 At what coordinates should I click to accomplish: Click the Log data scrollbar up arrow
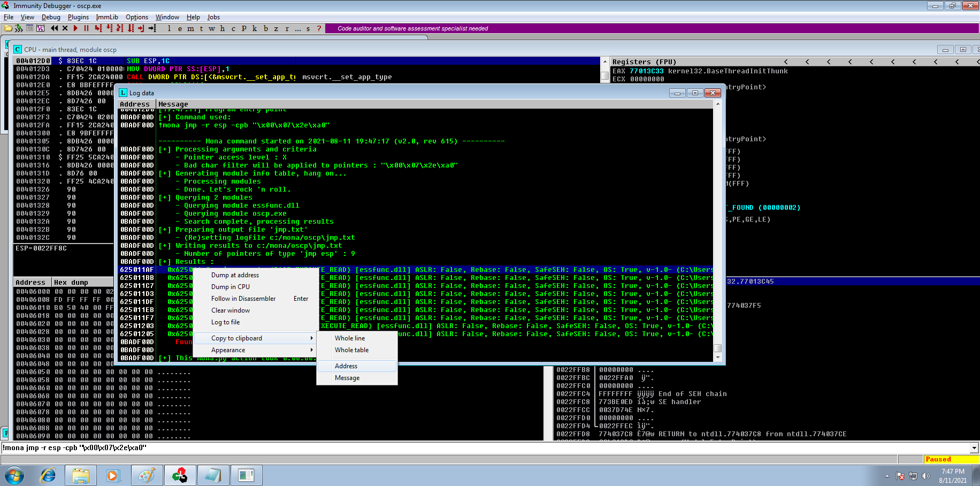tap(718, 105)
